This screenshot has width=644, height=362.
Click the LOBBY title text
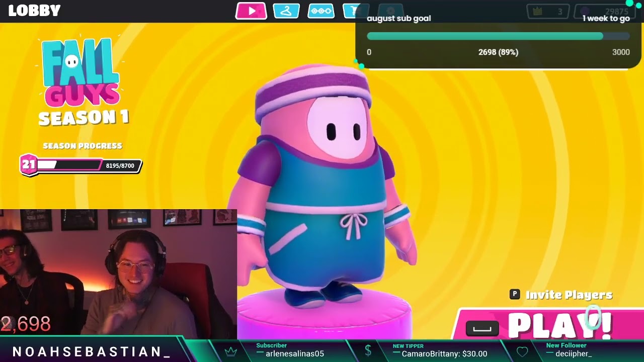tap(34, 11)
